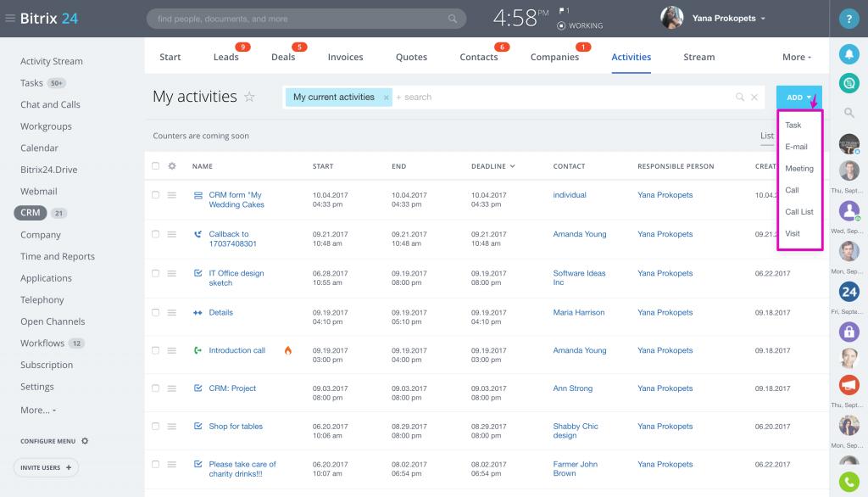Click the purple lock icon in right sidebar
The image size is (868, 497).
(849, 332)
